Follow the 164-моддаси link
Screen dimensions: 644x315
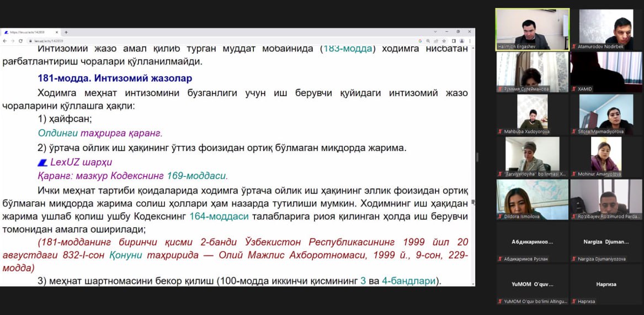pos(219,217)
